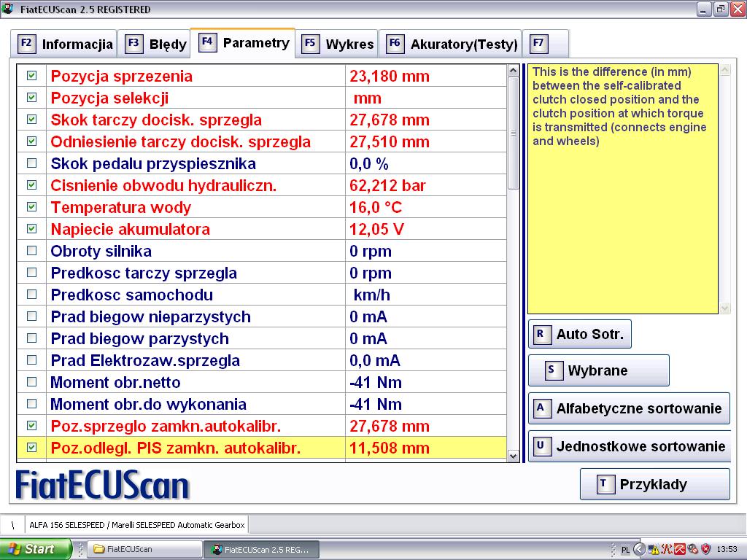The height and width of the screenshot is (560, 747).
Task: Enable the Predkosc samochodu checkbox
Action: click(31, 295)
